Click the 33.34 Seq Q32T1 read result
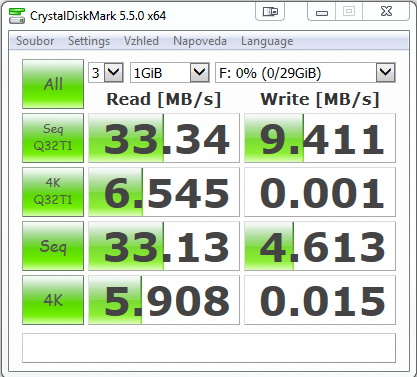 tap(164, 138)
